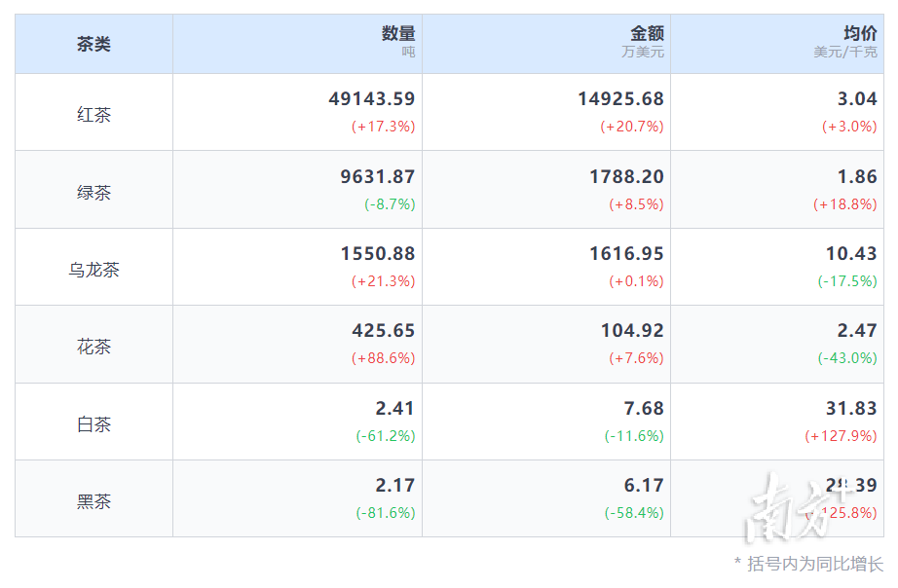Click the 49143.59 quantity value
Viewport: 898px width, 588px height.
[371, 98]
